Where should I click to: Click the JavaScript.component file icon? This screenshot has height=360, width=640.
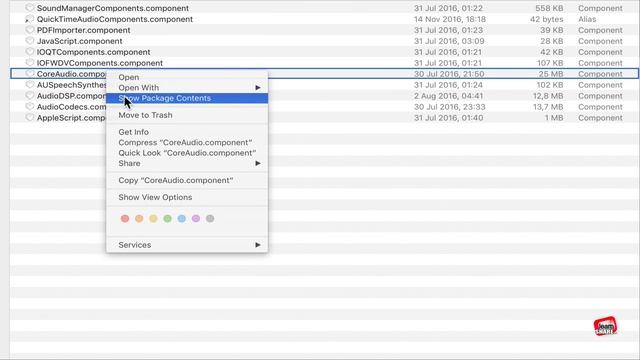pos(29,41)
